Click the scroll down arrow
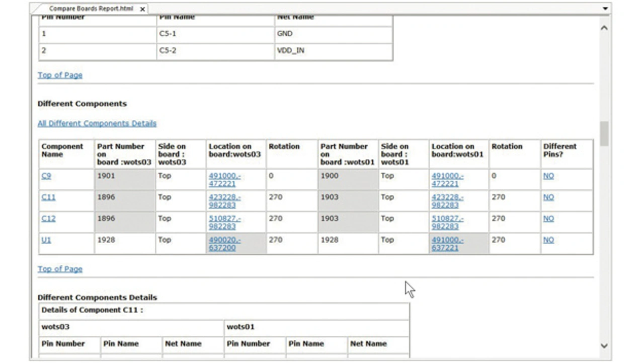The image size is (644, 363). pos(604,346)
